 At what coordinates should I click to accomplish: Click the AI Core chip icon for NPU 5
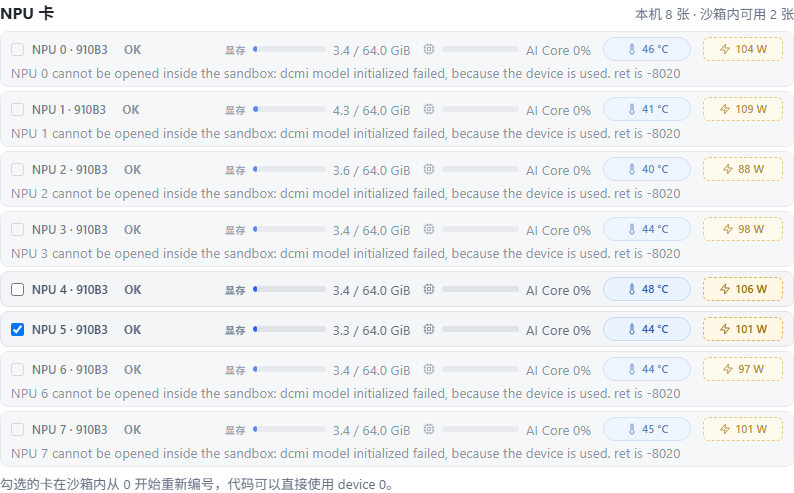429,329
